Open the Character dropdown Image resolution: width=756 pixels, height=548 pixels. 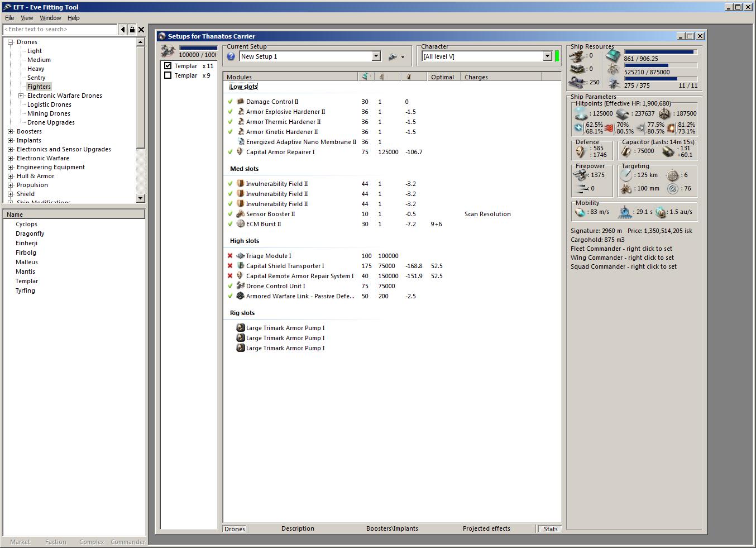click(547, 56)
